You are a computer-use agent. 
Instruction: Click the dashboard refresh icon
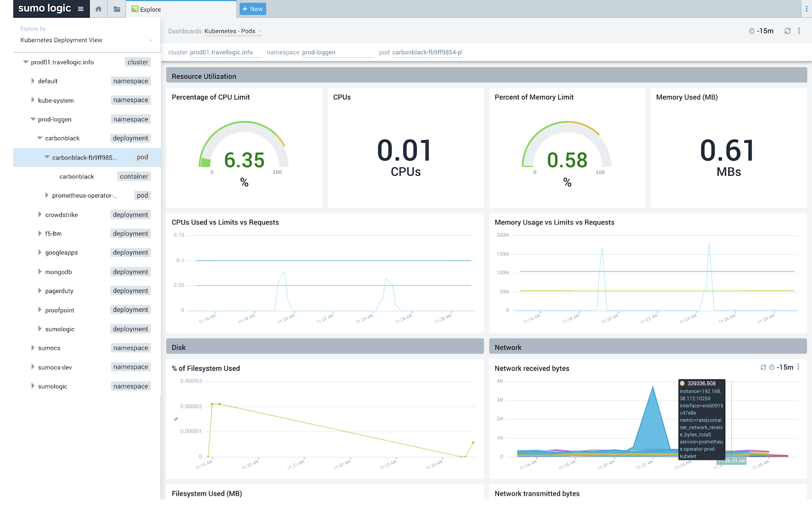click(x=788, y=31)
